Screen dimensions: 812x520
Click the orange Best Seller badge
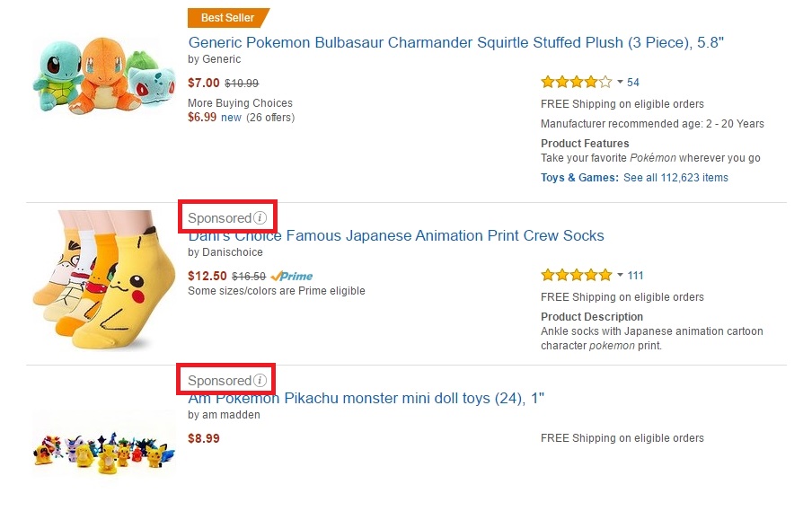pyautogui.click(x=227, y=18)
